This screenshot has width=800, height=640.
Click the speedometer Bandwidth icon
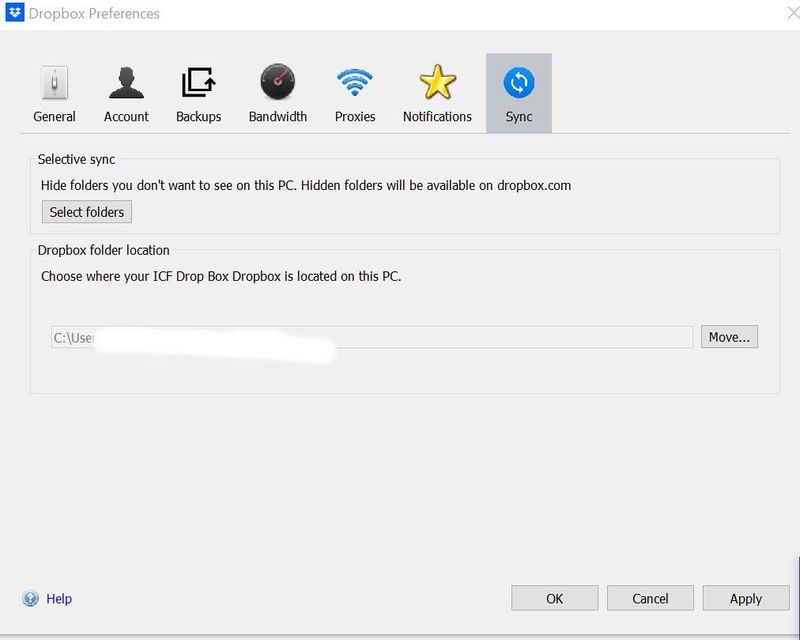(277, 83)
